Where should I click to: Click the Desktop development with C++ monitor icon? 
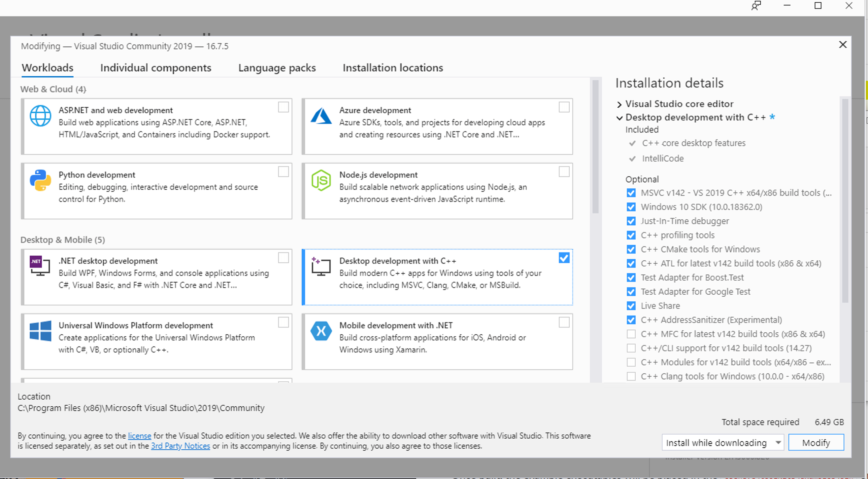click(321, 267)
